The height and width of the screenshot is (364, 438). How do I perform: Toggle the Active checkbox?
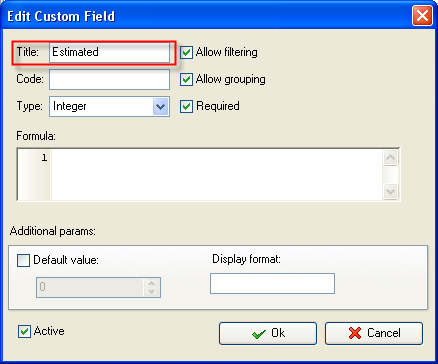pos(24,332)
